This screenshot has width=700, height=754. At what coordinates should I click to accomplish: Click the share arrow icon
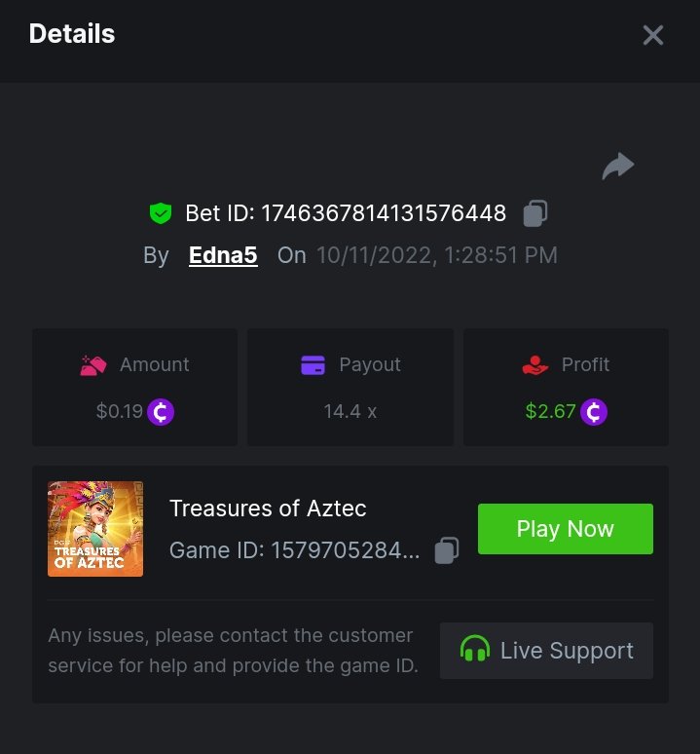(x=618, y=167)
